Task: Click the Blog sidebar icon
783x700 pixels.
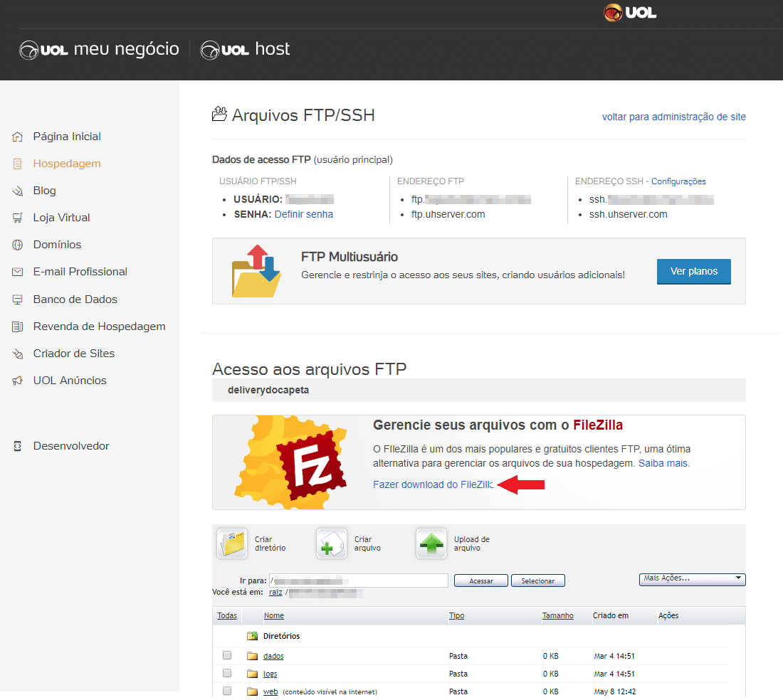Action: coord(18,191)
